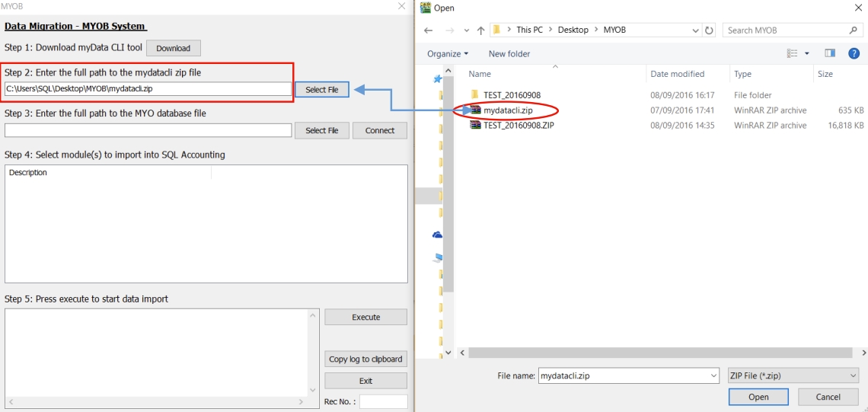The width and height of the screenshot is (868, 412).
Task: Go up one folder level
Action: click(480, 30)
